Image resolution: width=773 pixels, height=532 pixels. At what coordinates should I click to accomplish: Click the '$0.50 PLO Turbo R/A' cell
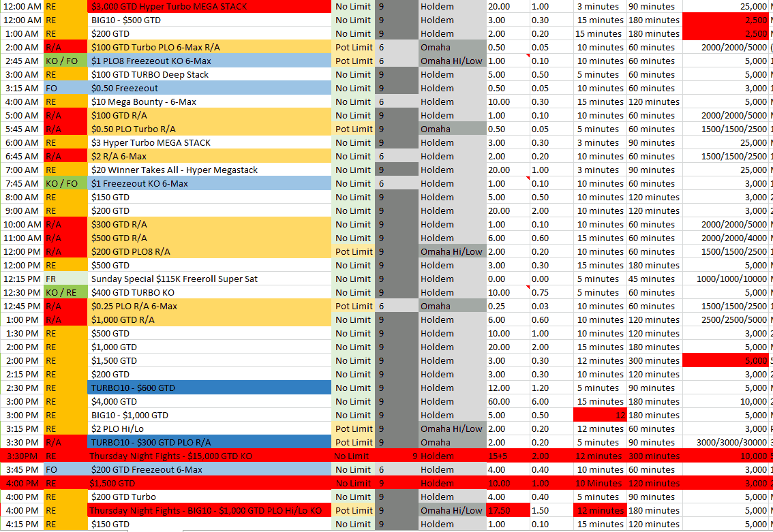tap(209, 129)
